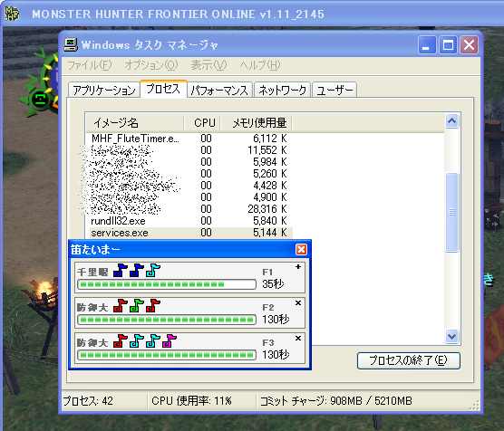Switch to the パフォーマンス tab
The height and width of the screenshot is (431, 504).
point(220,90)
